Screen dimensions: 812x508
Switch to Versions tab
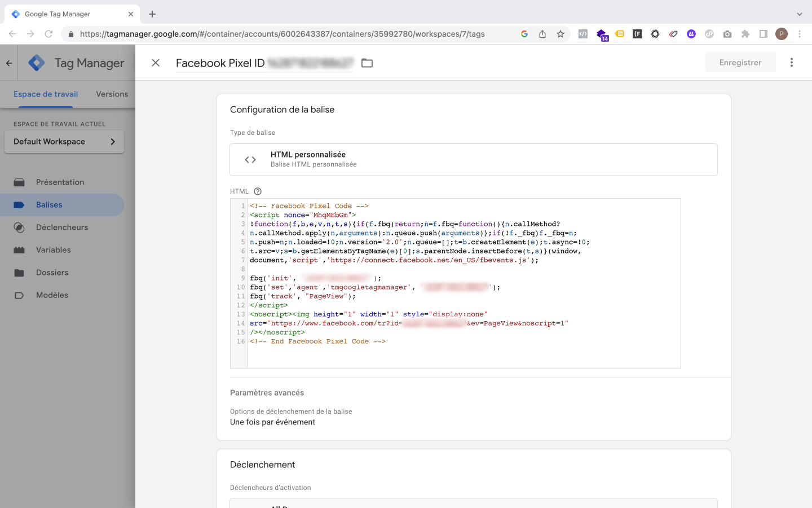point(112,94)
